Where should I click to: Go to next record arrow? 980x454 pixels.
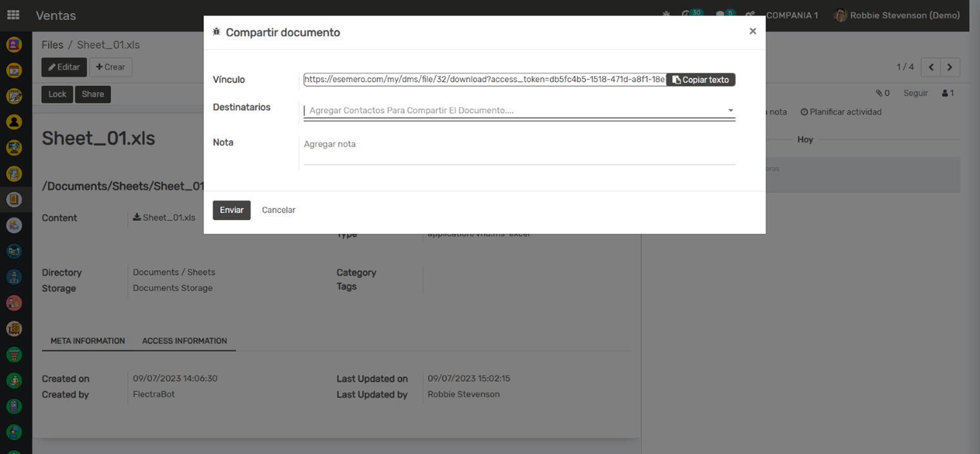[x=950, y=67]
